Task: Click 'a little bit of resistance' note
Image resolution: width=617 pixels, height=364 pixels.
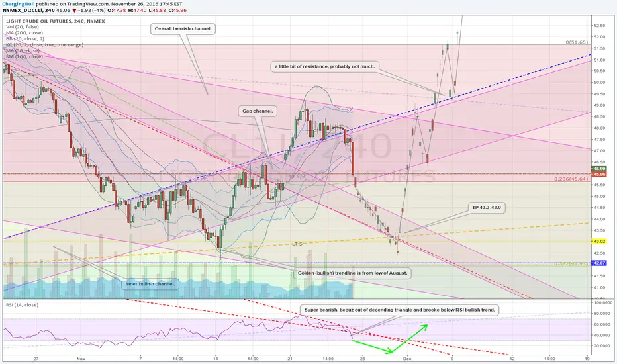Action: 324,66
